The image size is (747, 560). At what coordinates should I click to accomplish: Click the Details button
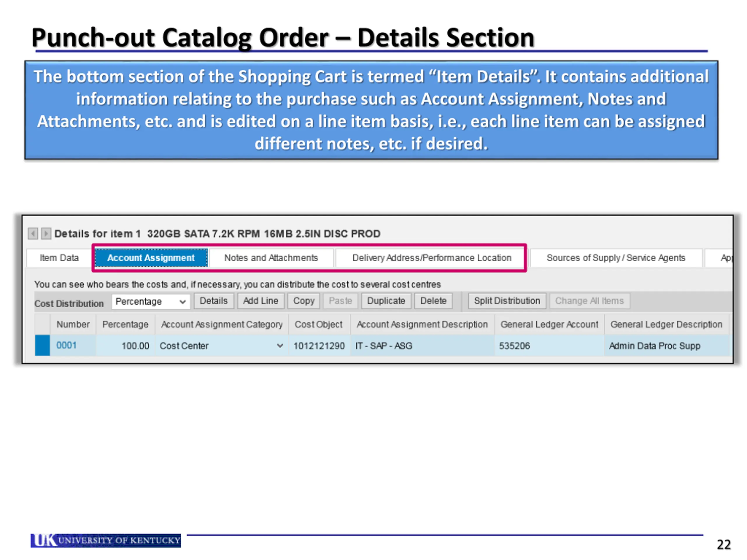tap(213, 301)
